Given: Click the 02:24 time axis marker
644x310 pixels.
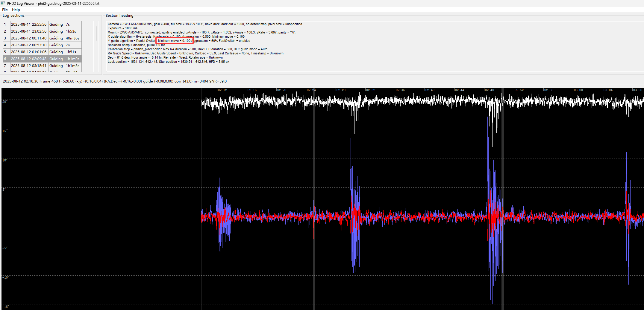Looking at the screenshot, I should pos(311,90).
